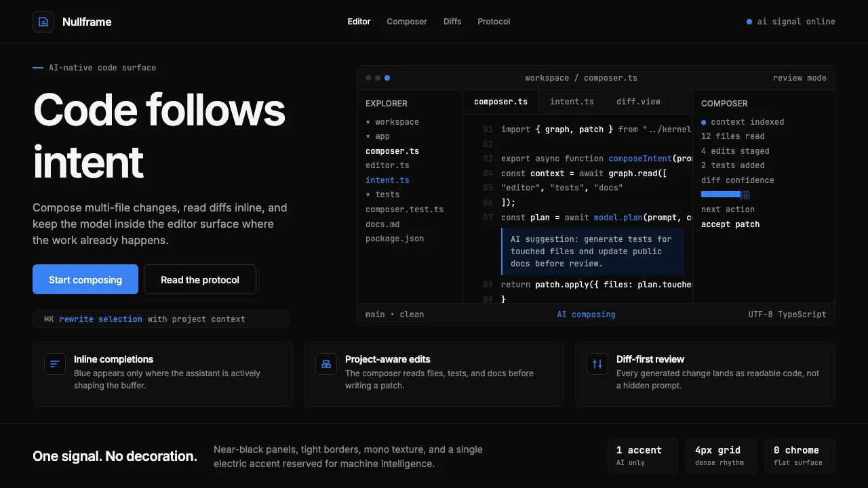Image resolution: width=868 pixels, height=488 pixels.
Task: Click UTF-8 TypeScript in the status bar
Action: pos(787,314)
